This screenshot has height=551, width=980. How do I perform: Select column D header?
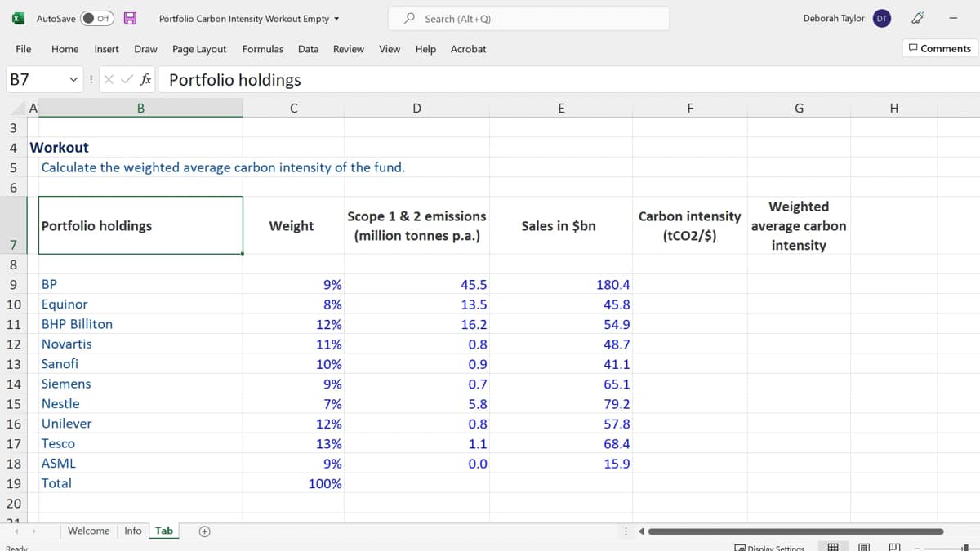coord(416,108)
